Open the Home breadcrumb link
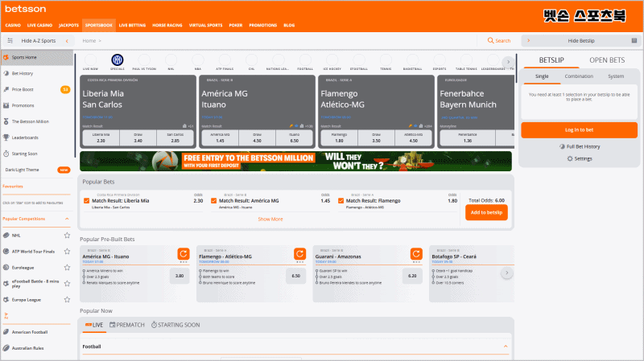The width and height of the screenshot is (644, 361). (89, 41)
